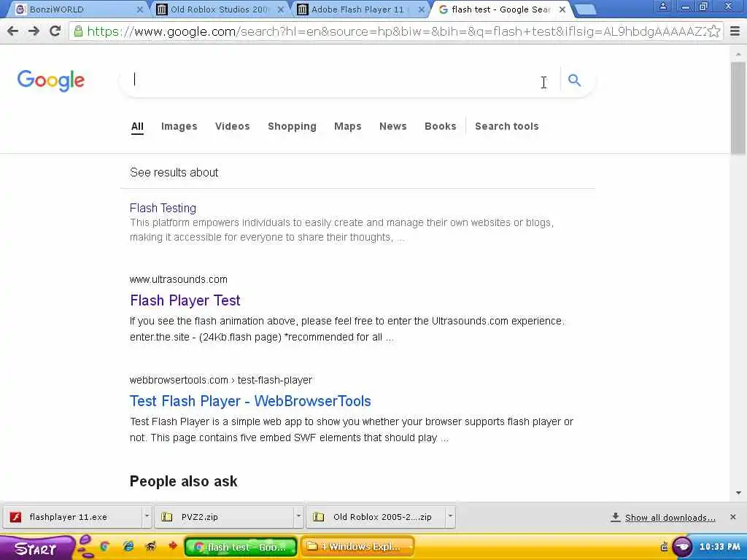Screen dimensions: 747x560
Task: Switch to News results
Action: [393, 126]
